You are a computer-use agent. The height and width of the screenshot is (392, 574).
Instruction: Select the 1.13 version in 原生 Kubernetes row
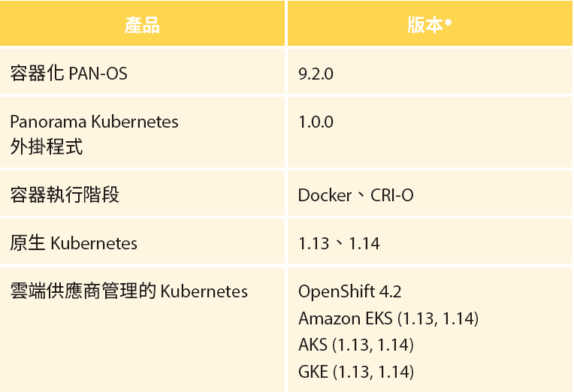point(314,244)
